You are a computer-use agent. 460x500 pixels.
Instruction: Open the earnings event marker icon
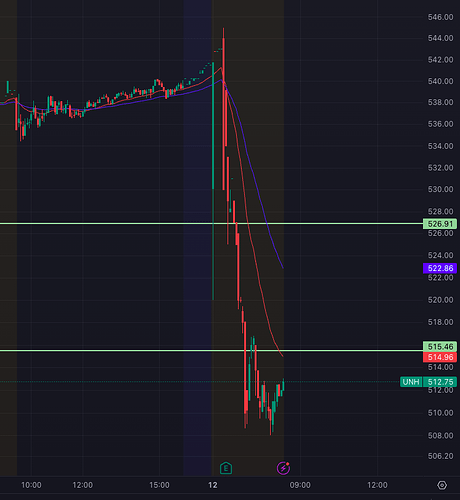(x=226, y=468)
